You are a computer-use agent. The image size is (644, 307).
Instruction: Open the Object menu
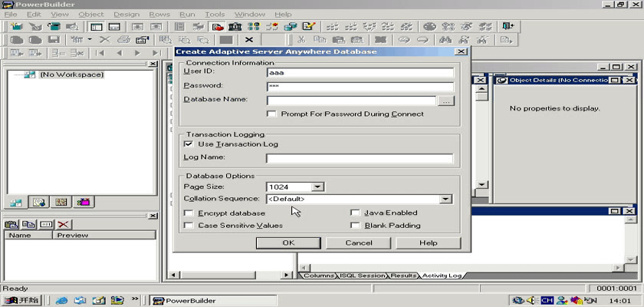click(x=91, y=14)
